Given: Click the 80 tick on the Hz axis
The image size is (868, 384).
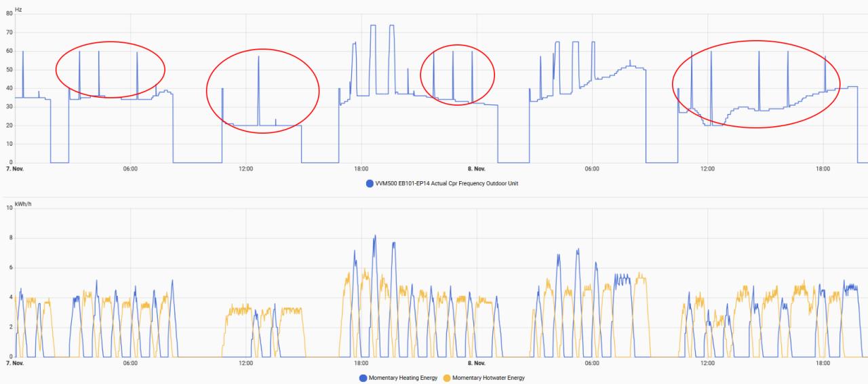Looking at the screenshot, I should pos(9,14).
